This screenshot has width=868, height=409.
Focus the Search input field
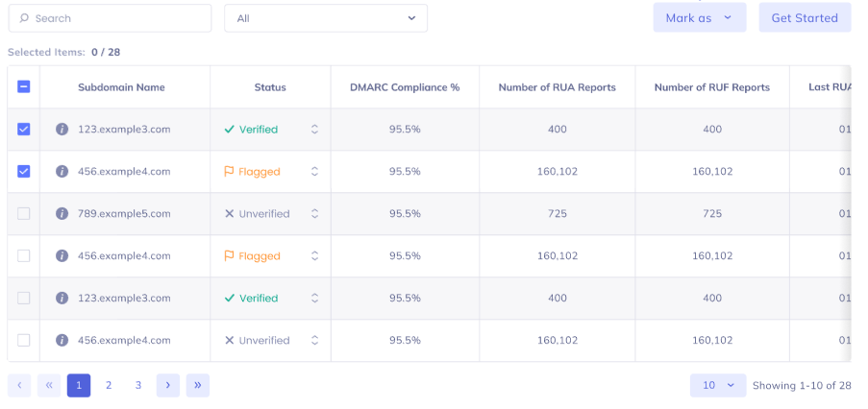(110, 18)
